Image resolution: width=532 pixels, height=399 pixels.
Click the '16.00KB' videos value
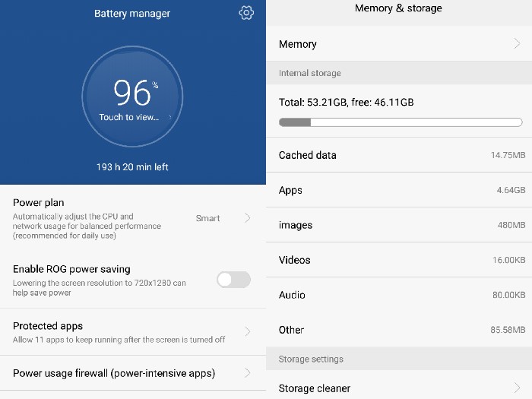pos(509,260)
